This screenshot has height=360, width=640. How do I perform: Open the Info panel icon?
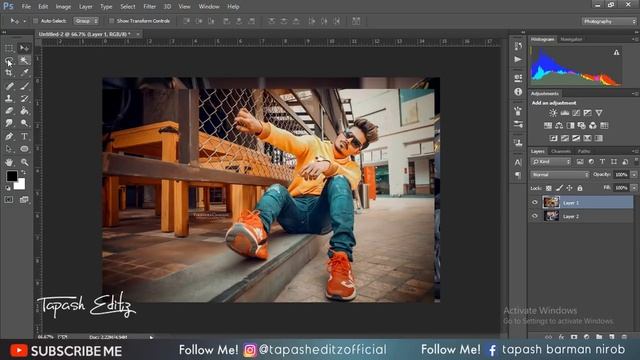[518, 92]
